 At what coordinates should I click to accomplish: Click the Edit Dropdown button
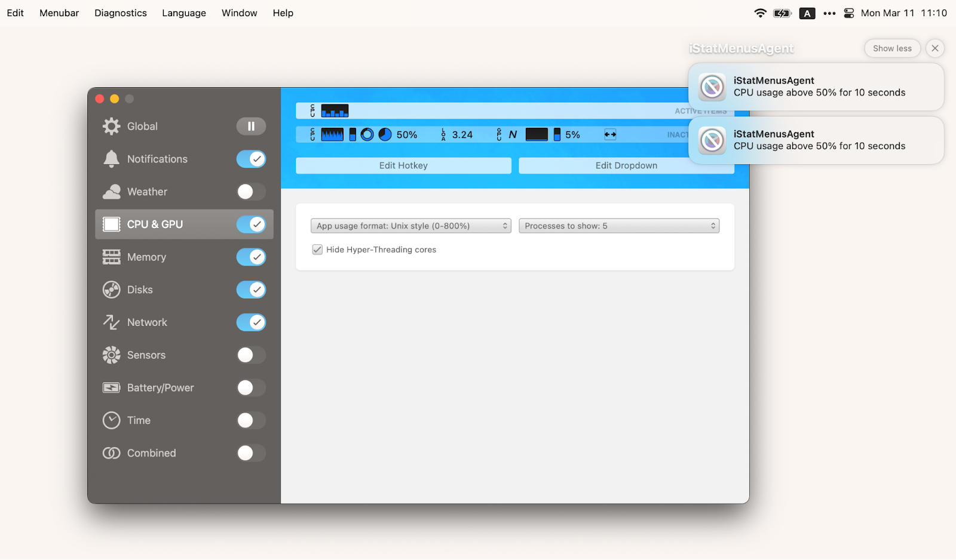click(626, 165)
